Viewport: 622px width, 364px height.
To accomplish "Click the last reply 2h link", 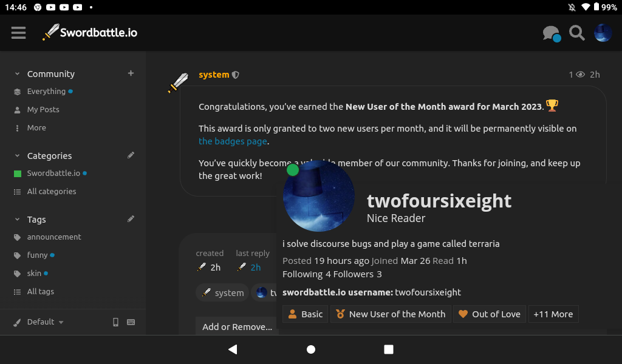I will pos(256,268).
